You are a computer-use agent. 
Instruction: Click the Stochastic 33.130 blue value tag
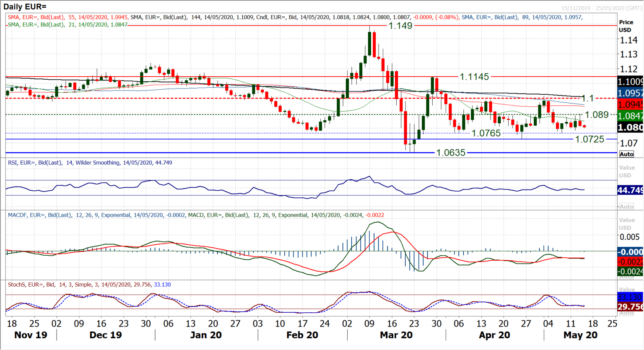(630, 297)
